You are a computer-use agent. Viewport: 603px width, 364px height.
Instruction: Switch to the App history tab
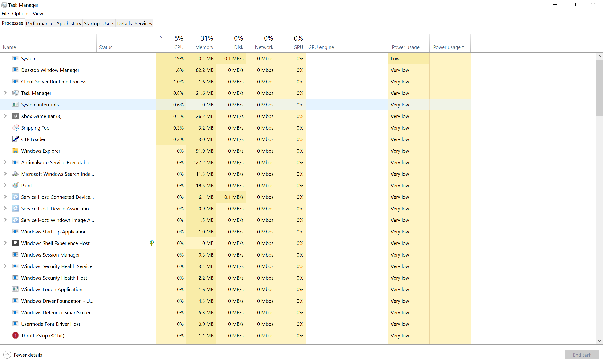tap(69, 23)
